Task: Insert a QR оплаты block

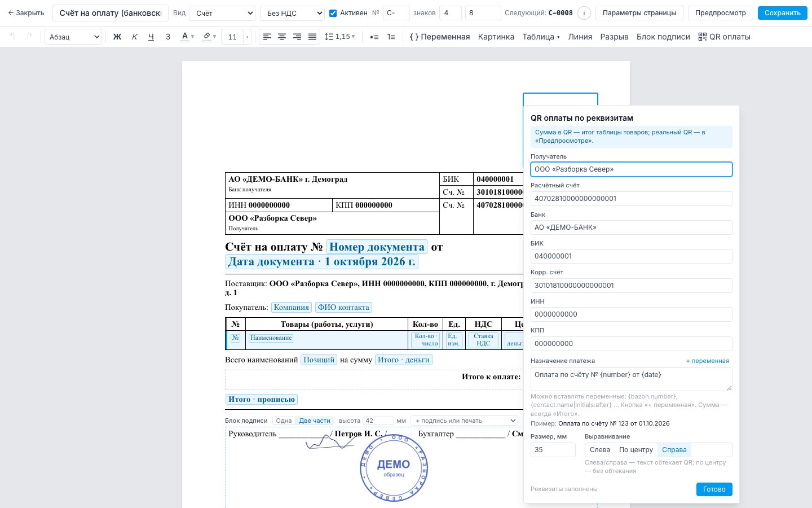Action: pos(724,37)
